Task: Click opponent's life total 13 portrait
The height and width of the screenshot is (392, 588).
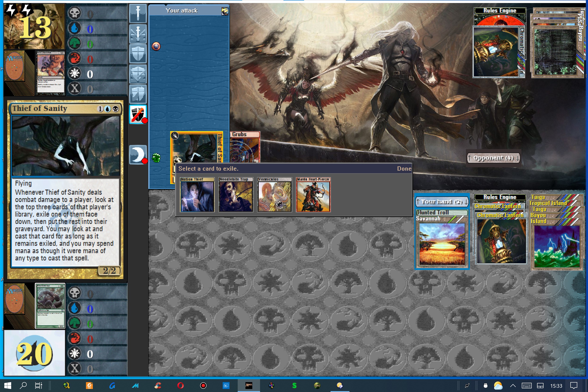Action: tap(35, 26)
